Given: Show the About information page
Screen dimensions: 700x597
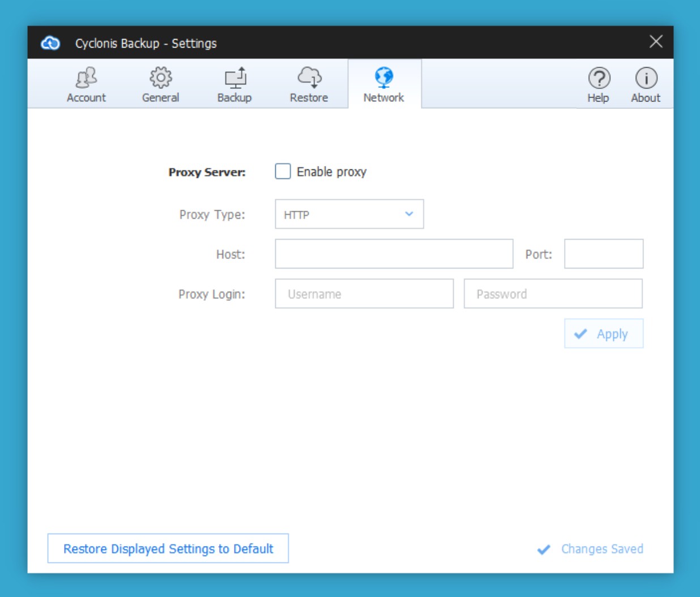Looking at the screenshot, I should coord(646,85).
